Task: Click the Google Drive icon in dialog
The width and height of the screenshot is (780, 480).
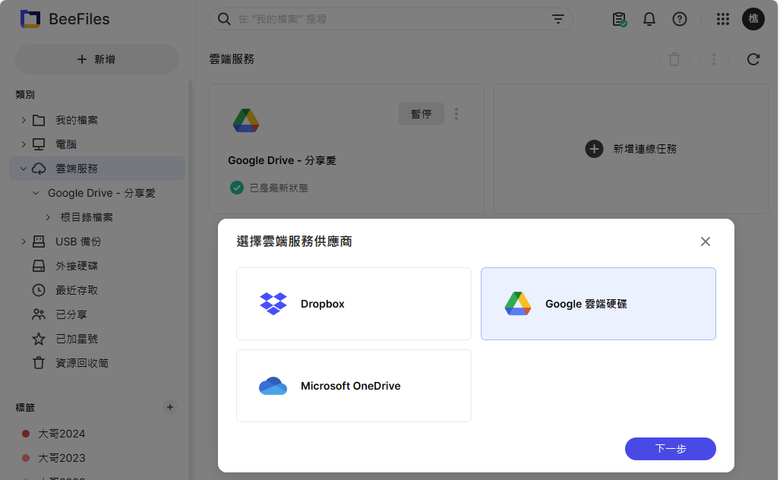Action: (517, 303)
